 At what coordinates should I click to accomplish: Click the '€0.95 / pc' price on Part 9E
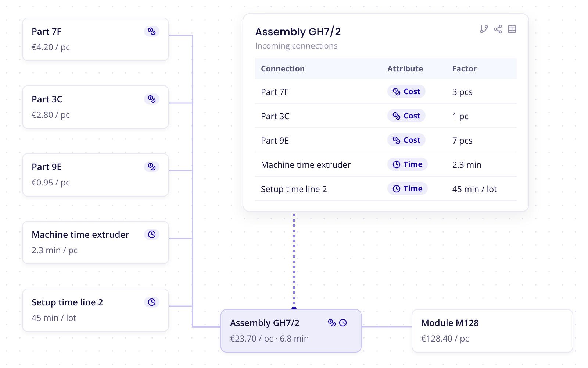(x=51, y=183)
